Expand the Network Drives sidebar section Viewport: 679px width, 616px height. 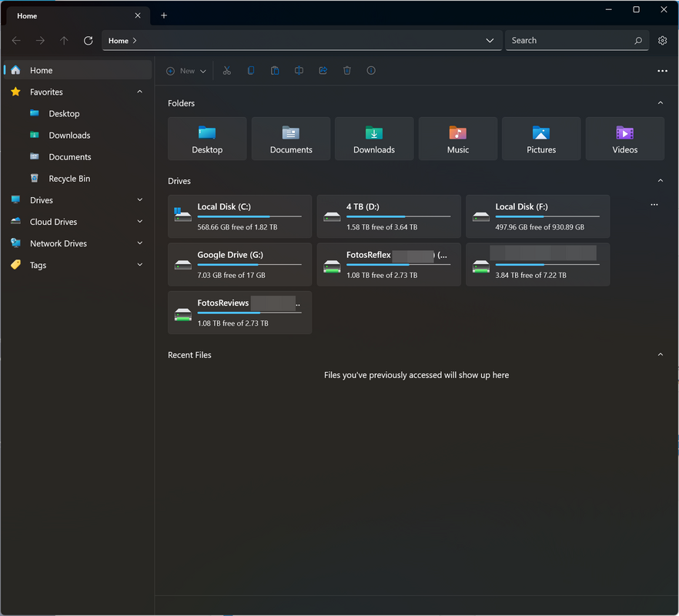pos(139,243)
